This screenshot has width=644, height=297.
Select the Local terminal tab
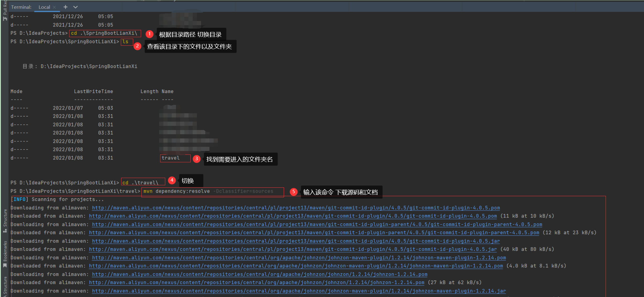(x=44, y=7)
